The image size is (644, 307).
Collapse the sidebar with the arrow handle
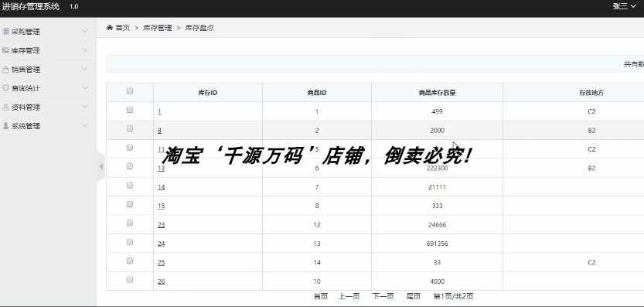pyautogui.click(x=101, y=167)
